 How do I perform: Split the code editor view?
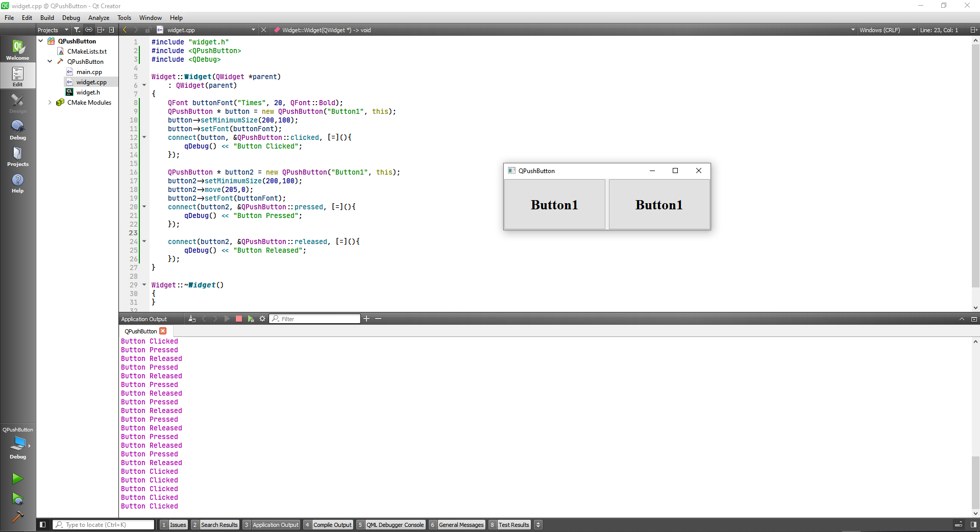(974, 30)
